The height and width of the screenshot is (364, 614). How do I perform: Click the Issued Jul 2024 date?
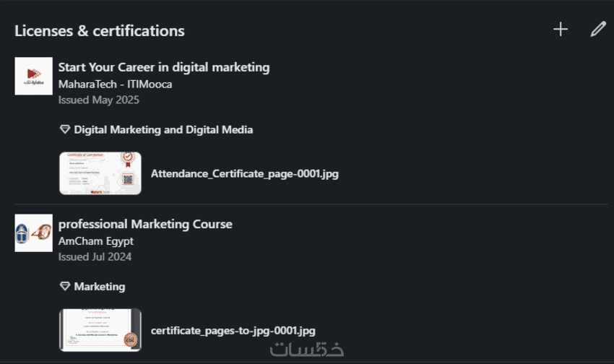click(95, 256)
